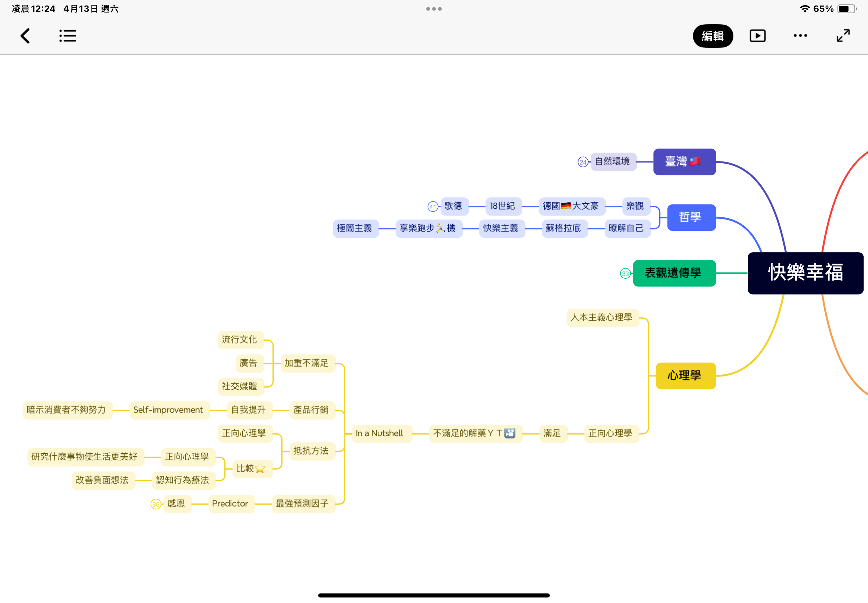Select the 研究什麼事物使生活更美好 node
The height and width of the screenshot is (603, 868).
(x=85, y=457)
